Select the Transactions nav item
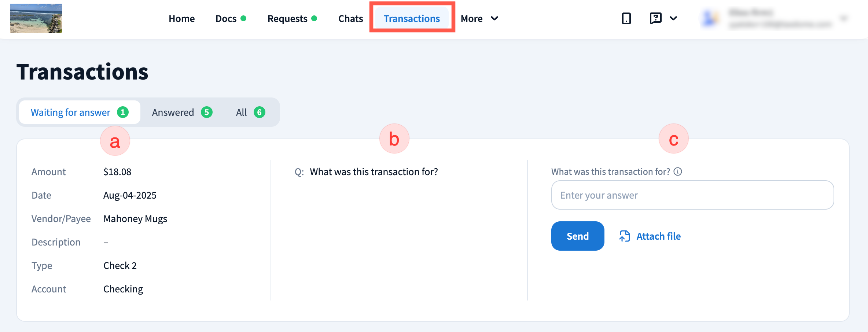The height and width of the screenshot is (332, 868). tap(412, 19)
